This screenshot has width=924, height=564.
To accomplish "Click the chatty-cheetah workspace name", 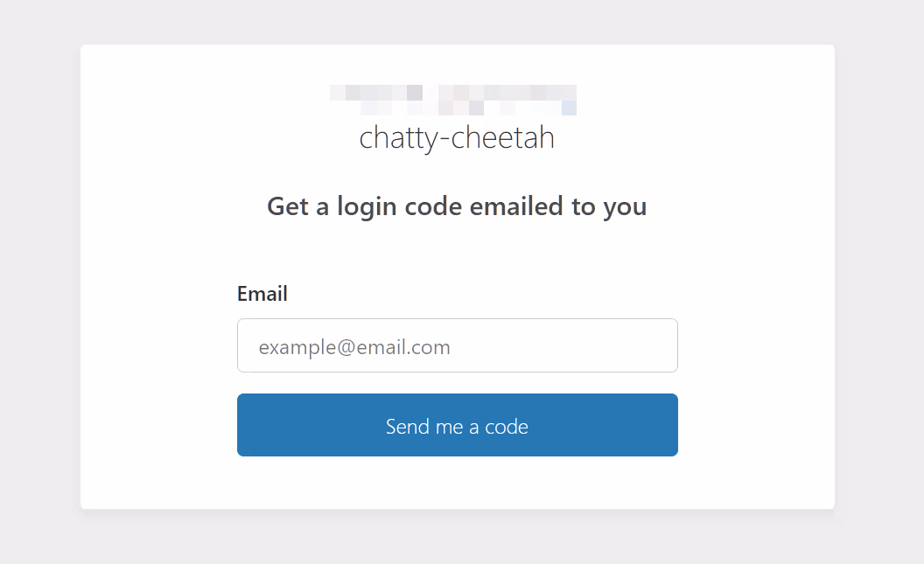I will [x=457, y=138].
